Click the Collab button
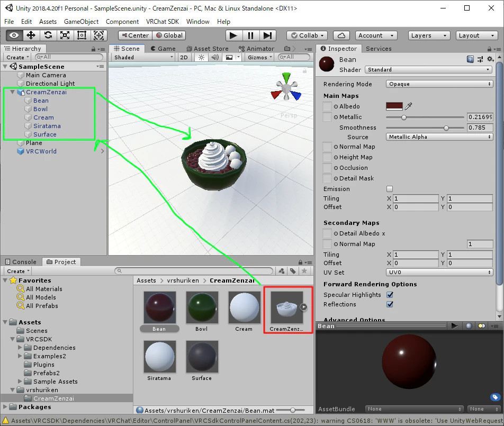The height and width of the screenshot is (426, 504). tap(308, 35)
